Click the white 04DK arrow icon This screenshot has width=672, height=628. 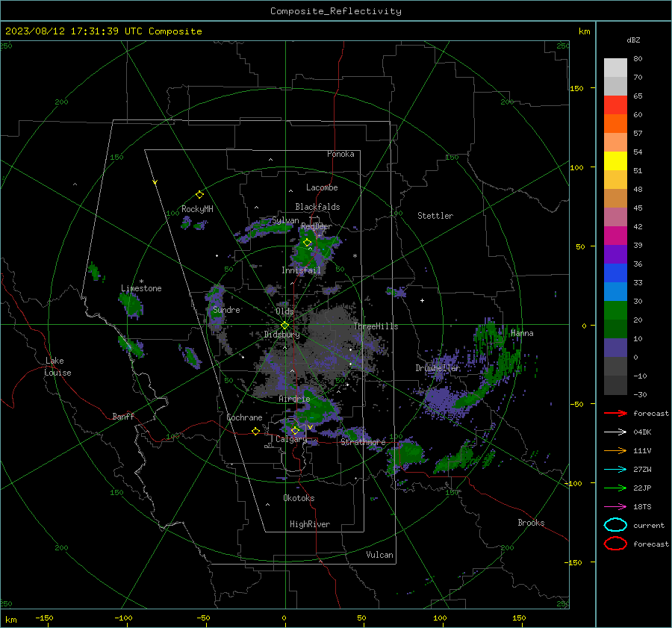(615, 432)
